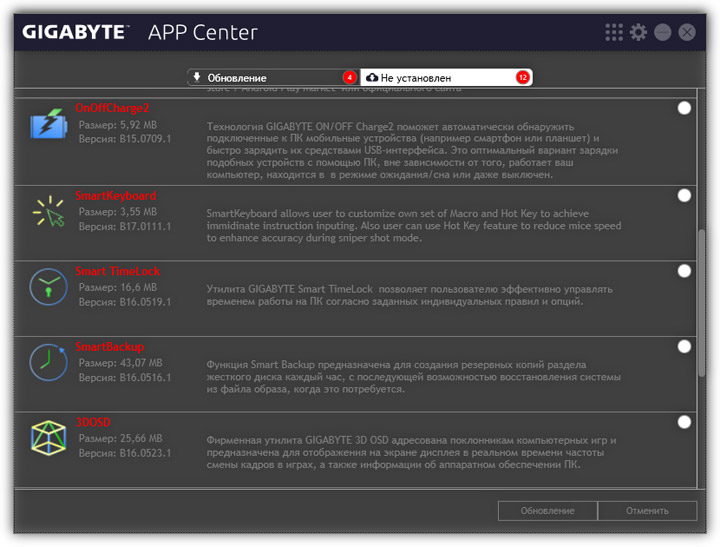
Task: Click the SmartBackup clock icon
Action: pyautogui.click(x=49, y=362)
